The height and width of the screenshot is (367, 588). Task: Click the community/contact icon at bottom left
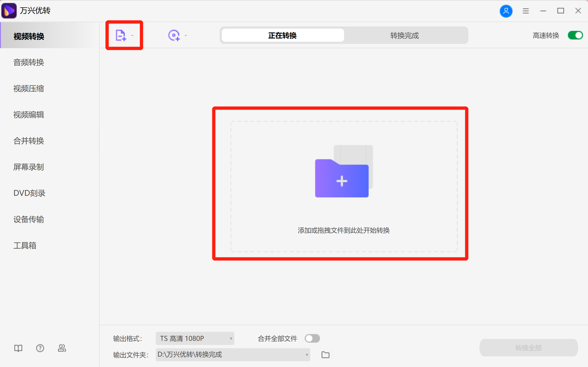[x=62, y=348]
